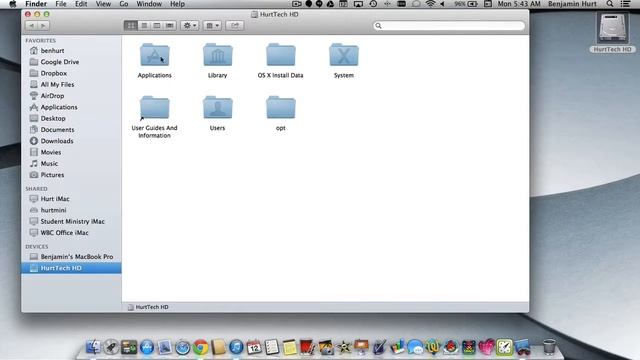
Task: Select HurtTech HD in sidebar
Action: pyautogui.click(x=71, y=268)
